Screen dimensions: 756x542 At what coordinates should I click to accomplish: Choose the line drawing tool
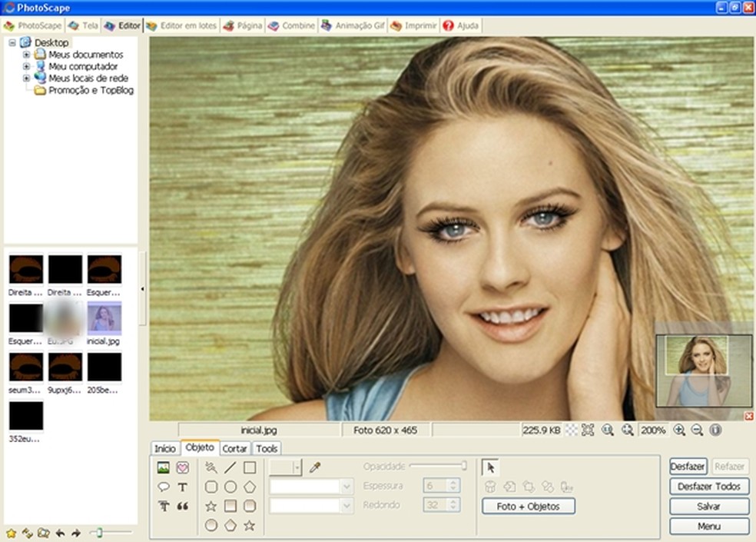[230, 467]
